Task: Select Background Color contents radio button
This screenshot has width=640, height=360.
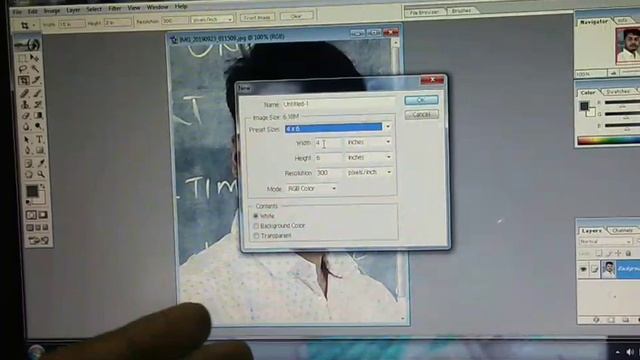Action: (x=256, y=226)
